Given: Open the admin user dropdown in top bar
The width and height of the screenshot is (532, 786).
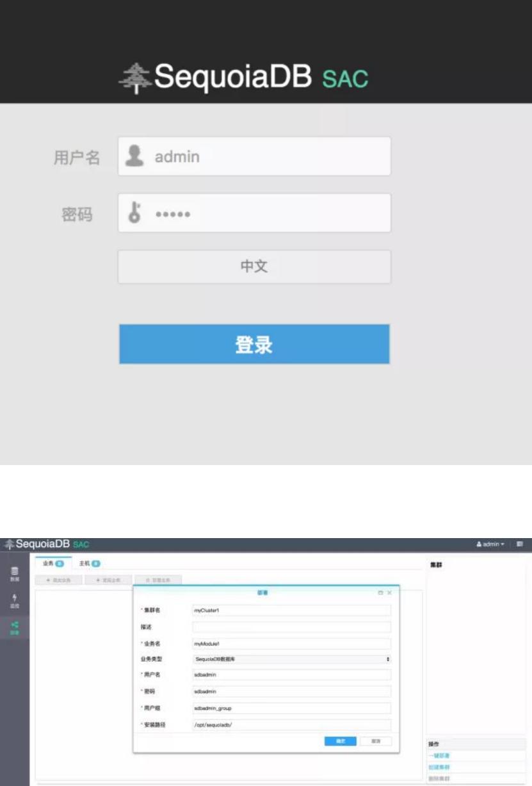Looking at the screenshot, I should click(x=491, y=544).
